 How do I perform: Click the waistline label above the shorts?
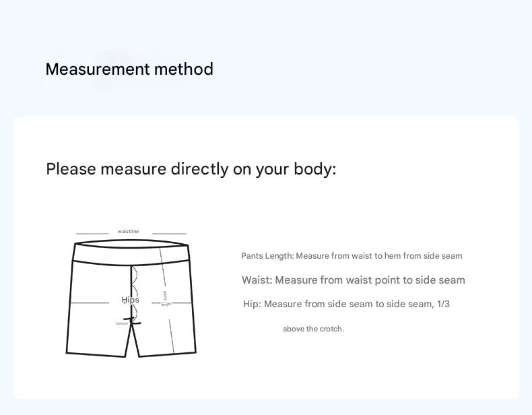click(128, 232)
